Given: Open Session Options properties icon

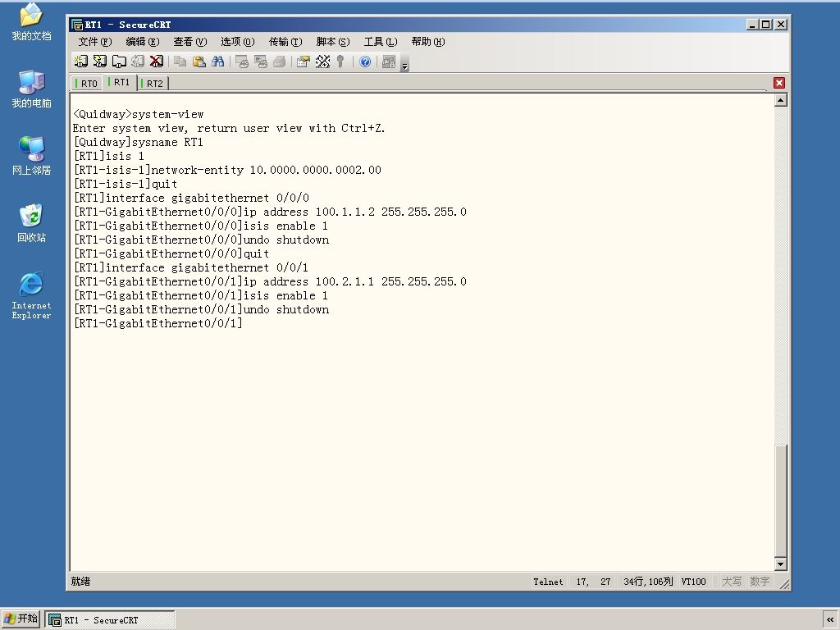Looking at the screenshot, I should point(304,62).
